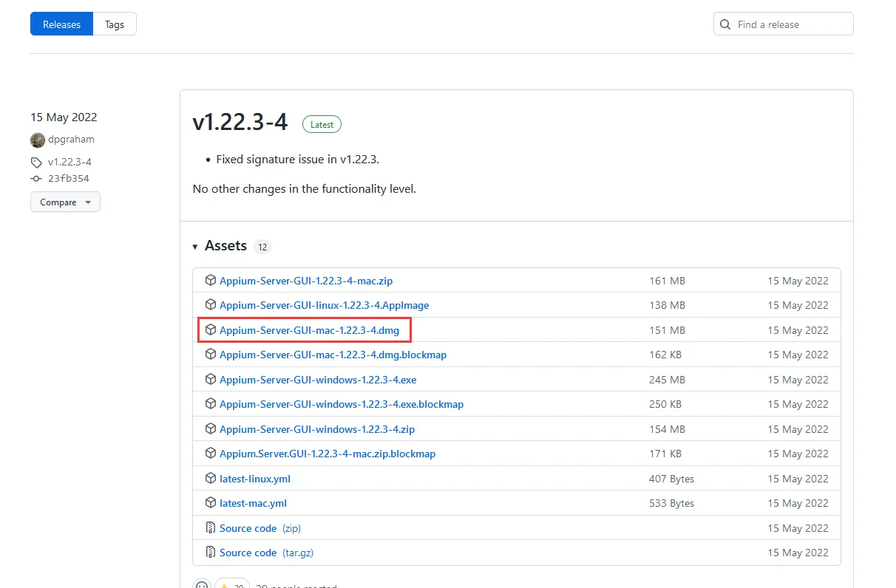Image resolution: width=896 pixels, height=588 pixels.
Task: Click the package icon beside Appium-Server-GUI-1.22.3-4-mac.zip
Action: click(211, 281)
